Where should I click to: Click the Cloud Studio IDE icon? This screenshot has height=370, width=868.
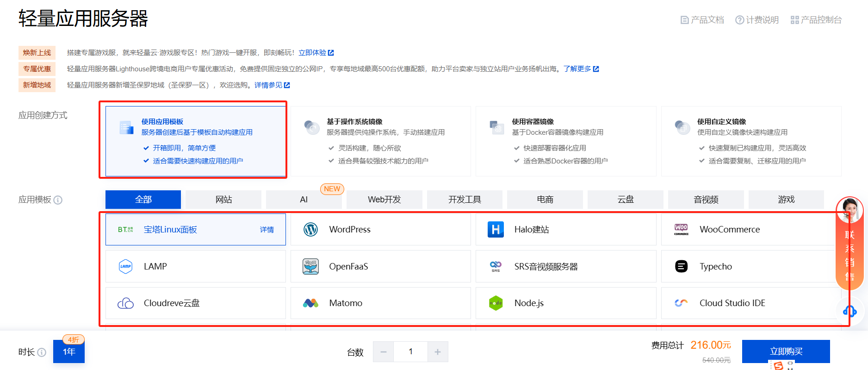[681, 303]
